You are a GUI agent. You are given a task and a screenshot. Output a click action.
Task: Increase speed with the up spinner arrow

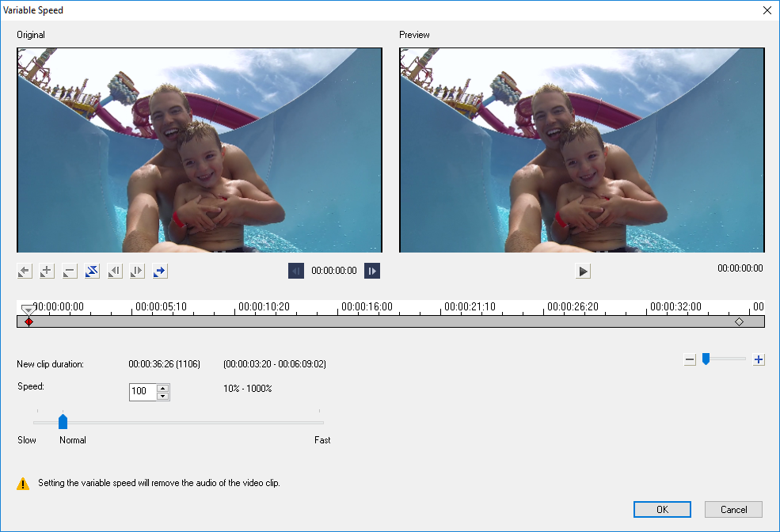tap(162, 388)
